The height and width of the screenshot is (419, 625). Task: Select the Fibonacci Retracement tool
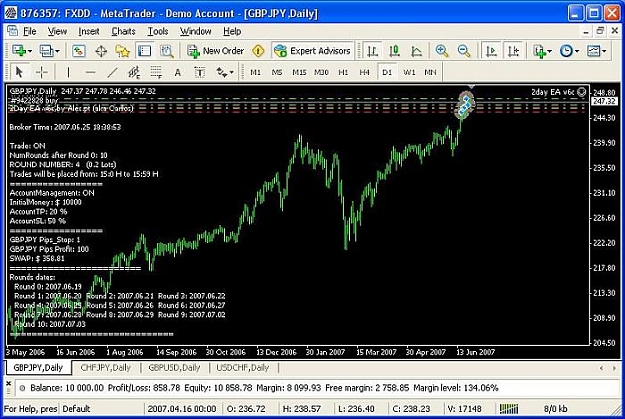(x=156, y=73)
